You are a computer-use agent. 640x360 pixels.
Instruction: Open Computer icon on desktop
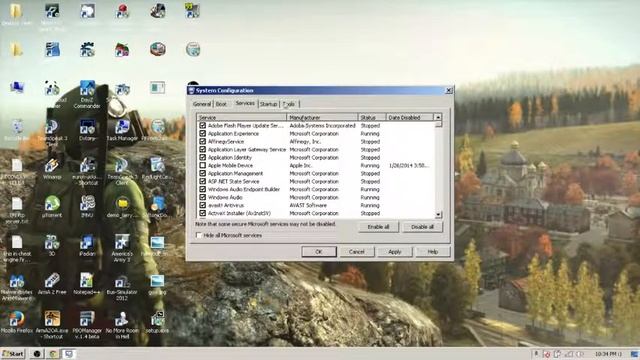[x=17, y=87]
